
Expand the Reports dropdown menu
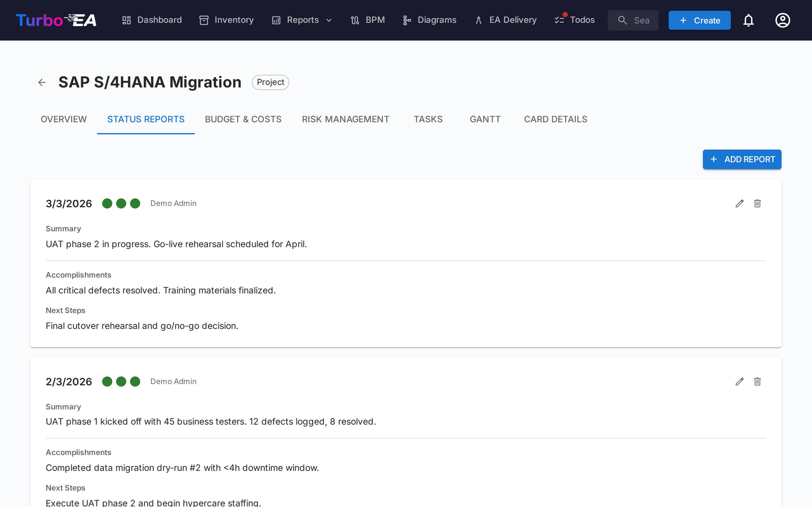[x=302, y=20]
